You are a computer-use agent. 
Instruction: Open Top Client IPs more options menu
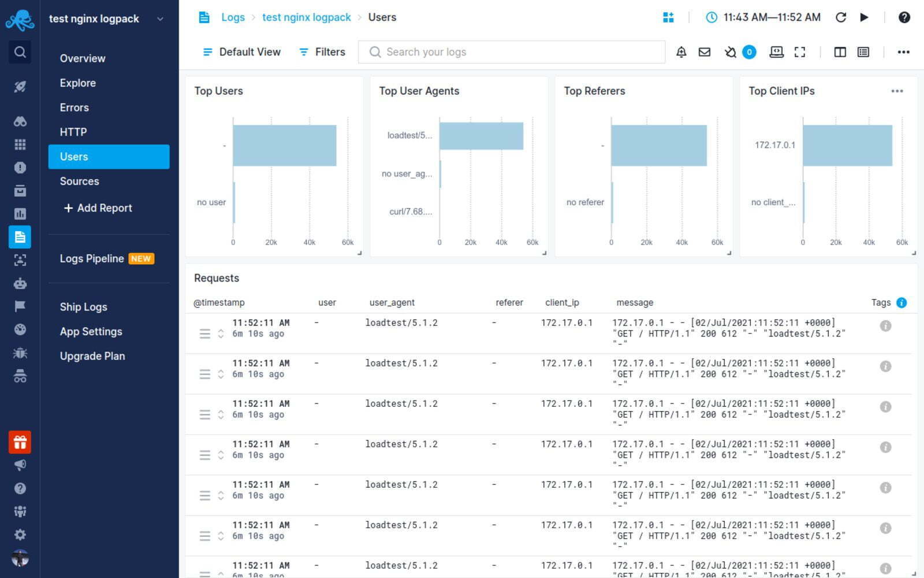(x=897, y=91)
